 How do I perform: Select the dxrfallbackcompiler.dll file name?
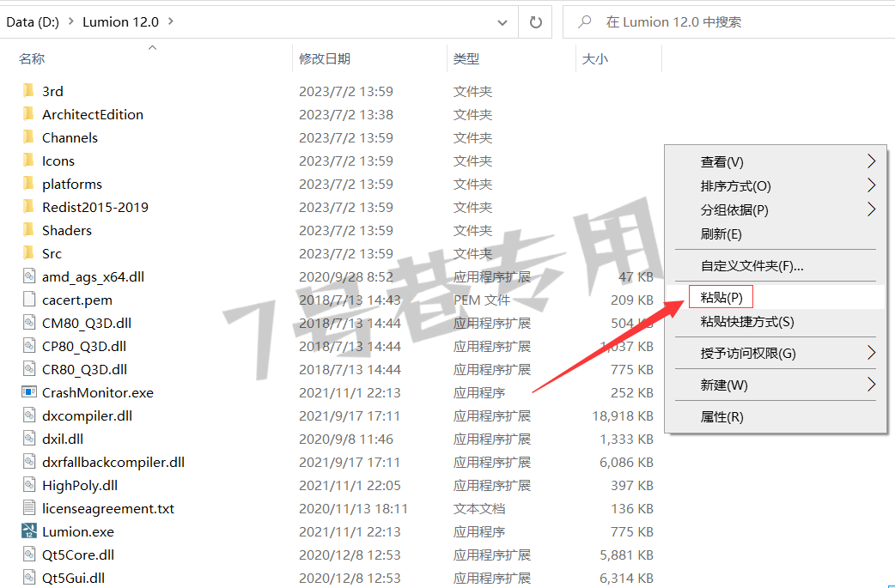(x=113, y=462)
